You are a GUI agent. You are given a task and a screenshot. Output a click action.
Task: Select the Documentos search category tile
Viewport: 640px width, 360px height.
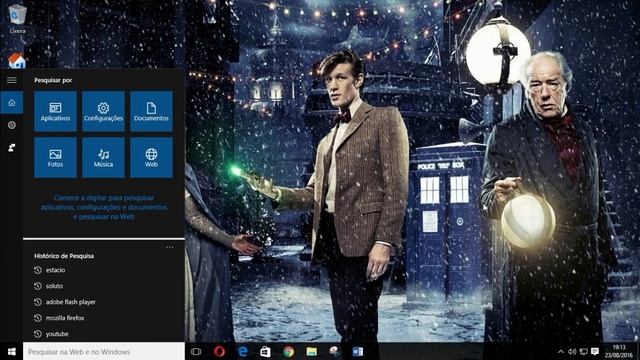[x=151, y=111]
